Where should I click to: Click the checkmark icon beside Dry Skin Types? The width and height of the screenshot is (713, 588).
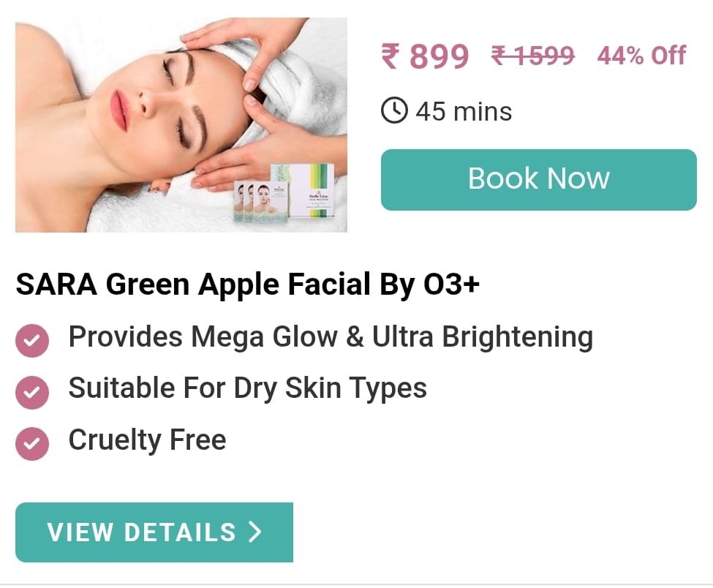(x=32, y=393)
